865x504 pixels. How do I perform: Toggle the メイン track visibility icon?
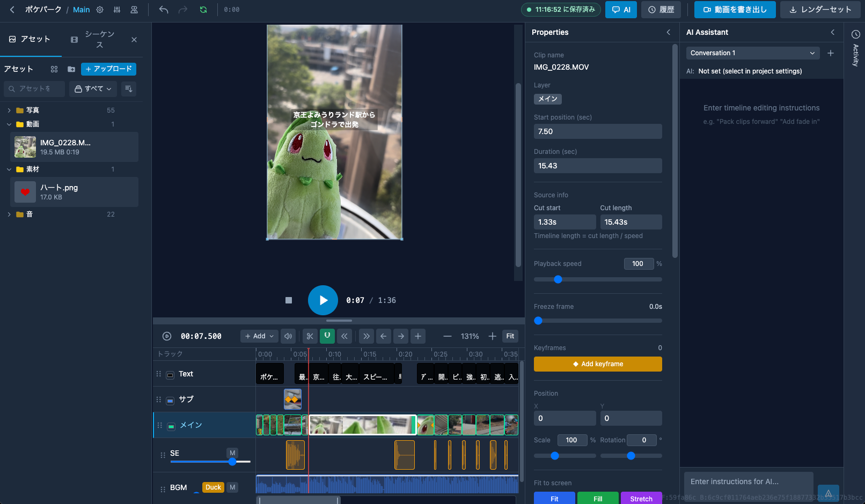[x=171, y=426]
